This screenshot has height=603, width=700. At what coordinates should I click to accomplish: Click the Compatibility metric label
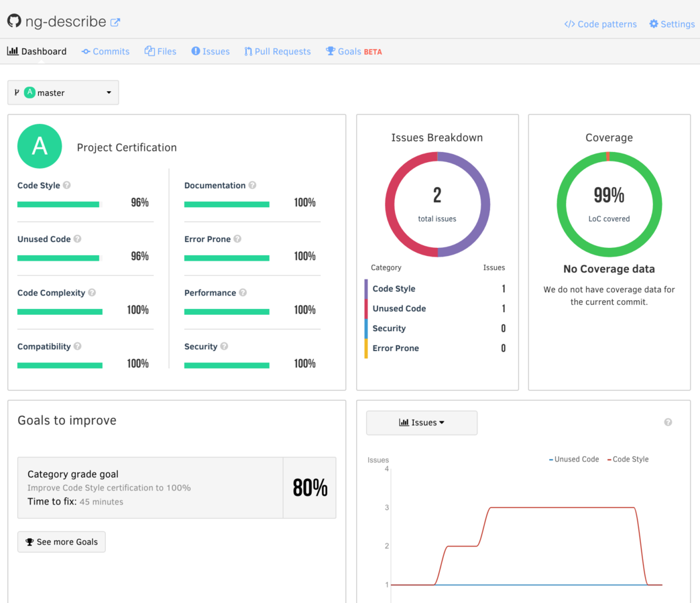coord(44,346)
